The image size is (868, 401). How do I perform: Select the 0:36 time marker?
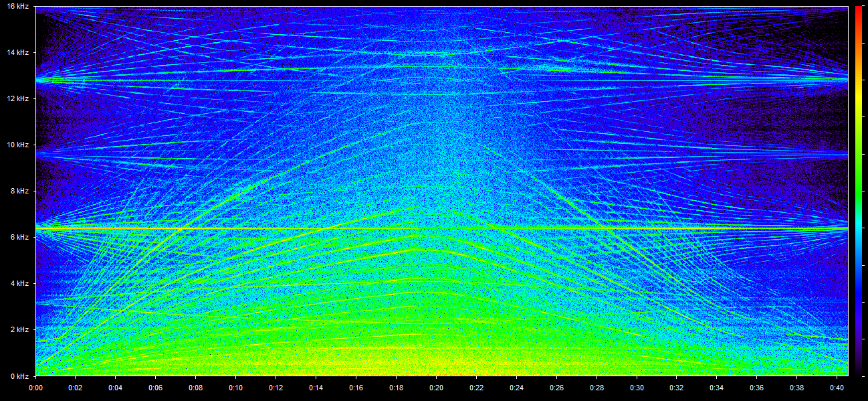tap(758, 388)
